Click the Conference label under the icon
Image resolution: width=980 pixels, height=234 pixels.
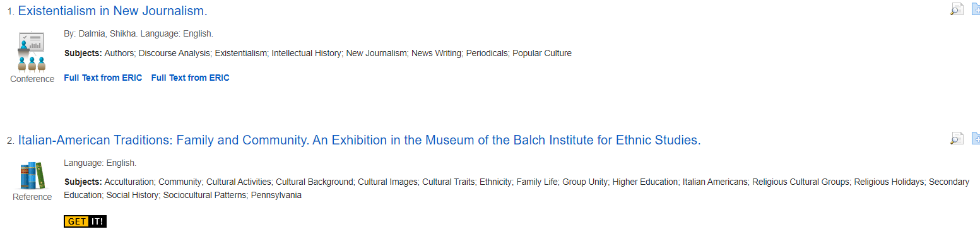point(32,79)
